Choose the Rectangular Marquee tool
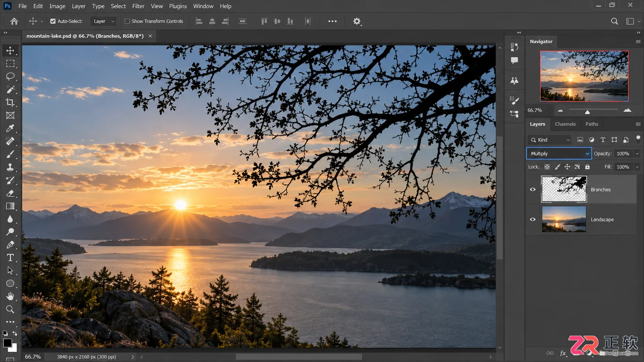The width and height of the screenshot is (644, 362). tap(10, 63)
